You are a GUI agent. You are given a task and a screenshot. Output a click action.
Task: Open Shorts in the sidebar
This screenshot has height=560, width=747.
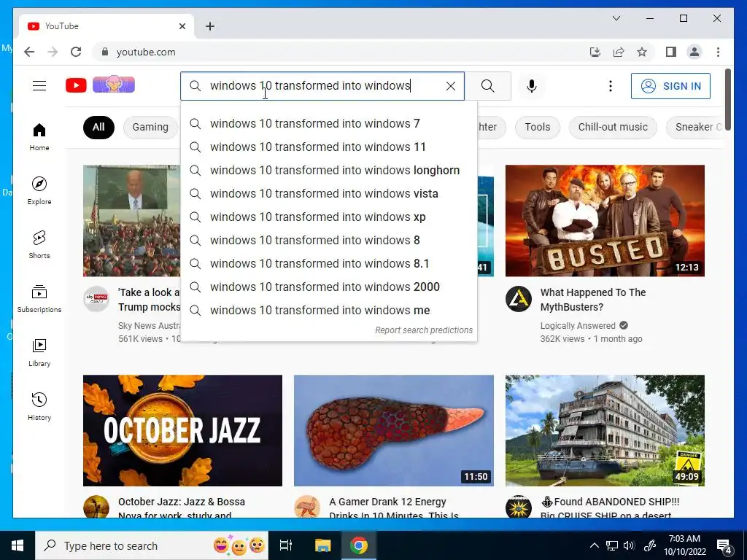point(39,245)
